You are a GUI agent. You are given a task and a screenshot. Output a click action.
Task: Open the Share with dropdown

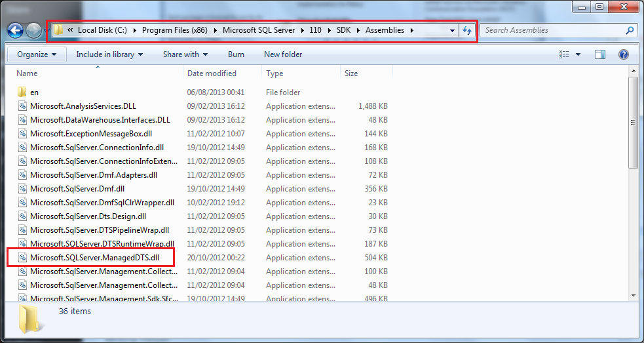185,54
